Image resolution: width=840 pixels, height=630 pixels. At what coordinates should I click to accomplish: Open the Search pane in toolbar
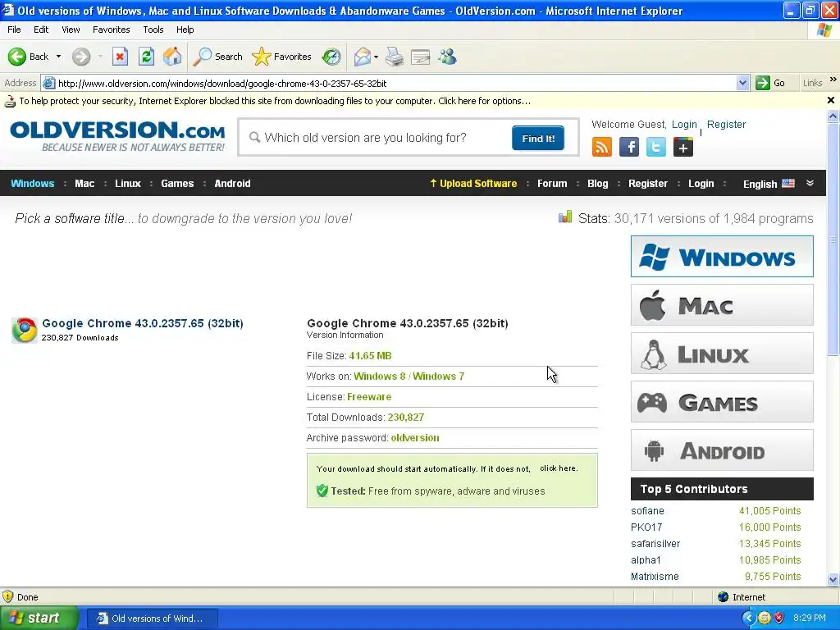217,57
